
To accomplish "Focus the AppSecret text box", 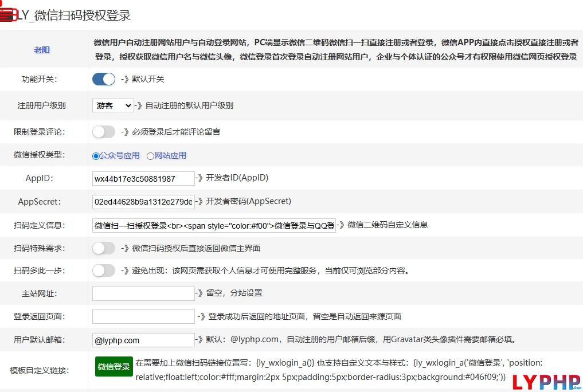I will (x=143, y=202).
